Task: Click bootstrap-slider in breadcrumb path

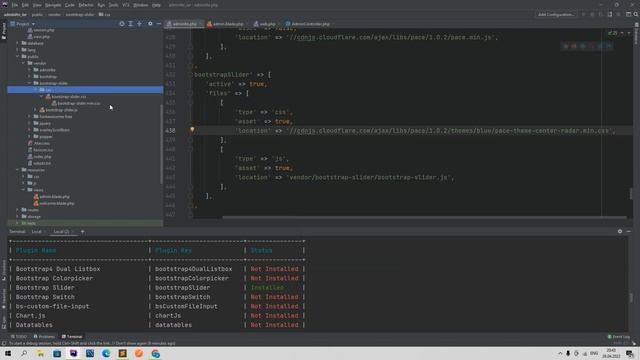Action: pyautogui.click(x=80, y=15)
